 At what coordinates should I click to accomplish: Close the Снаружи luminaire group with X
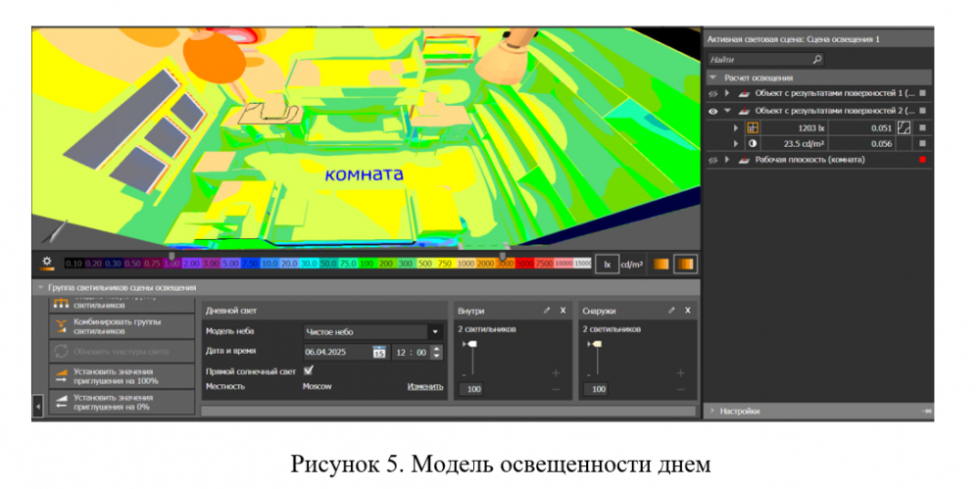click(x=688, y=311)
